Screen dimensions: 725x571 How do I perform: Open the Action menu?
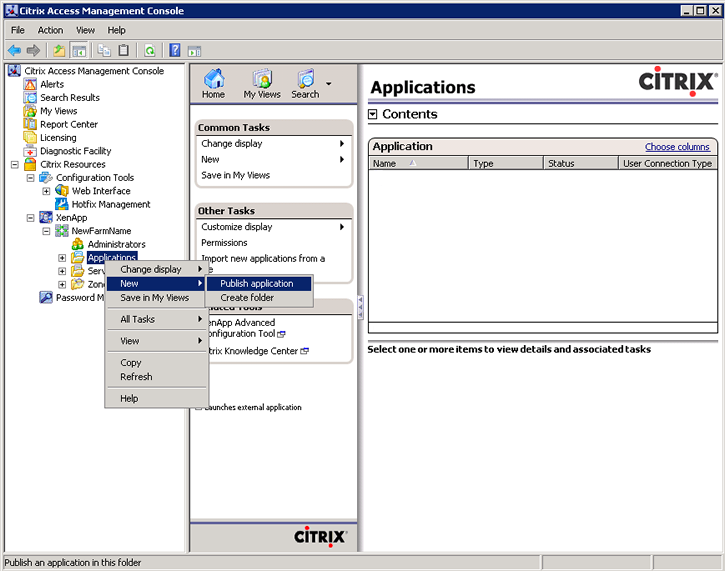50,30
